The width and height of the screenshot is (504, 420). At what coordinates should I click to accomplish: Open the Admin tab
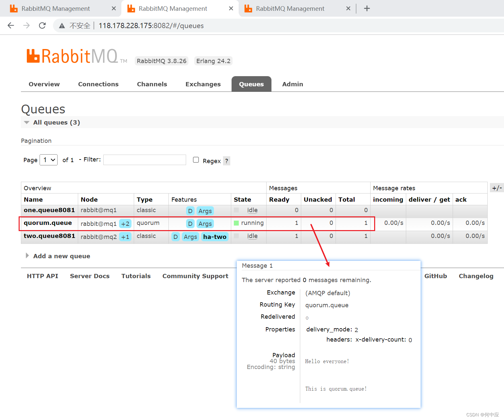click(293, 84)
